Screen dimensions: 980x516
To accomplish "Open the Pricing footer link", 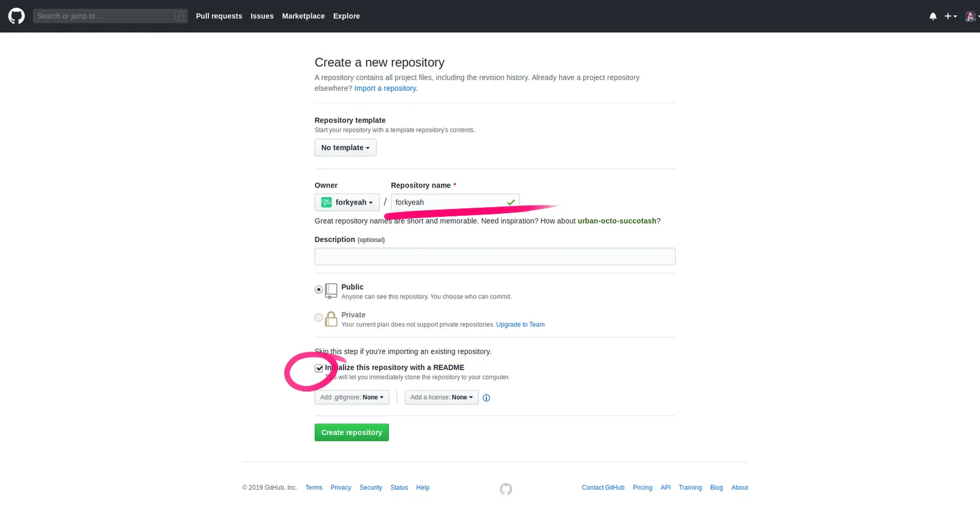I will [x=643, y=488].
